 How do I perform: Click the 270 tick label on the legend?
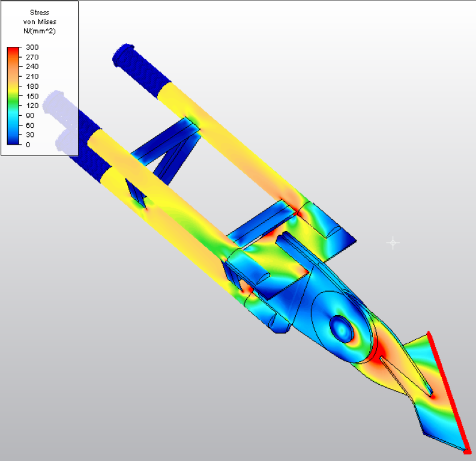pos(32,57)
